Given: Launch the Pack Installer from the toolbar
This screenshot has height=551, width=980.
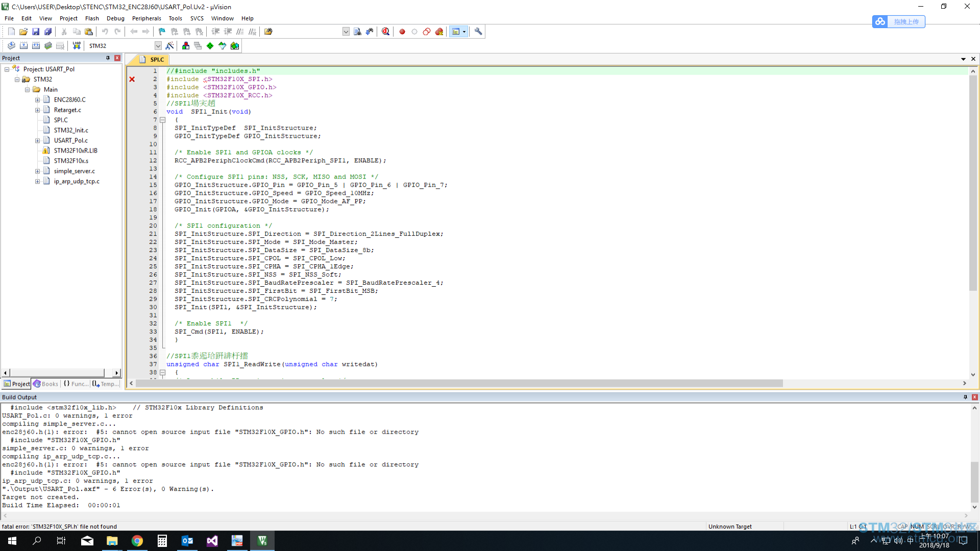Looking at the screenshot, I should (235, 46).
